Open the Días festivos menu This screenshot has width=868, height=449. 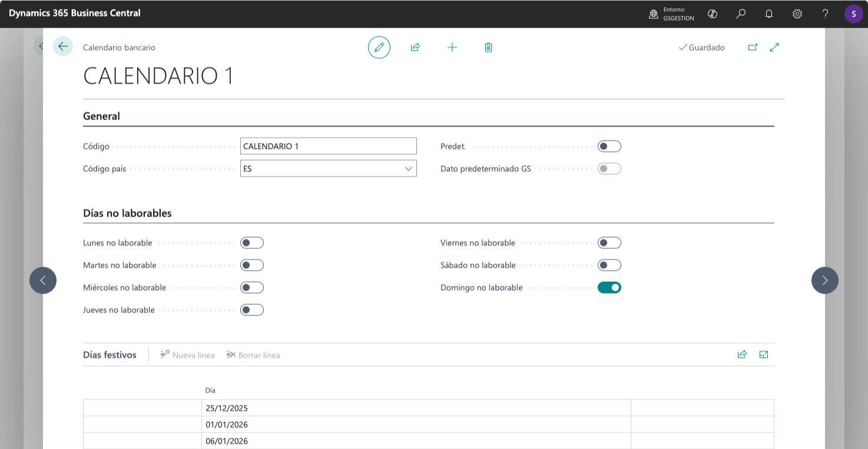pyautogui.click(x=110, y=355)
